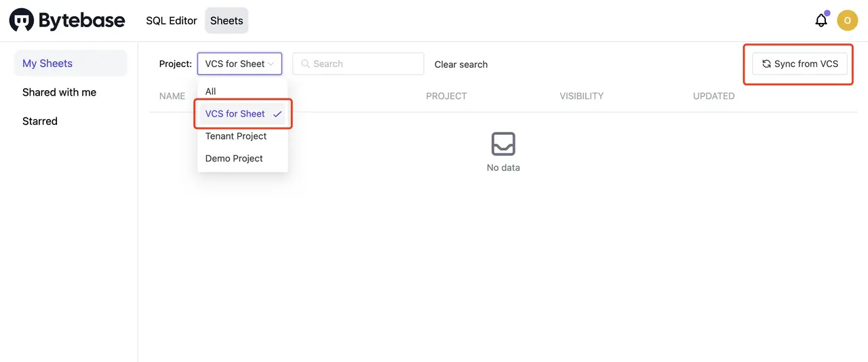Choose Tenant Project from the list

coord(236,136)
